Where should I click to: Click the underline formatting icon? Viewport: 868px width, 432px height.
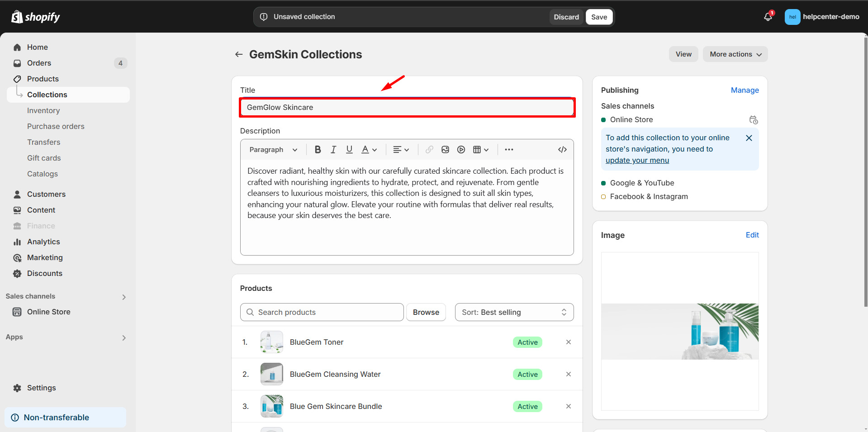tap(349, 150)
